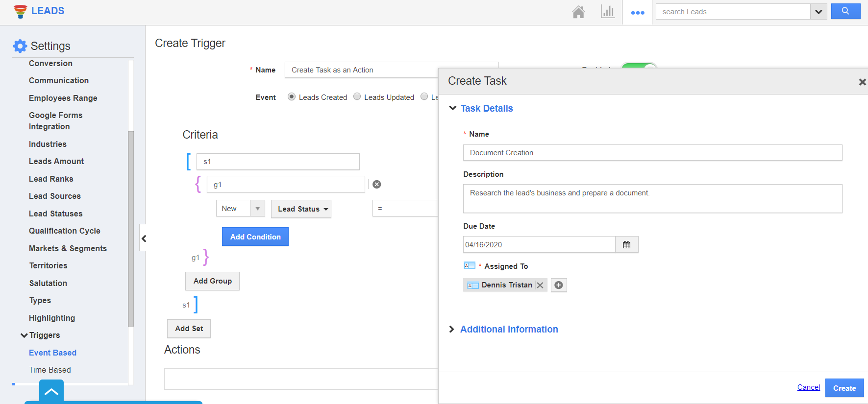
Task: Toggle the green Enabled switch
Action: (x=639, y=66)
